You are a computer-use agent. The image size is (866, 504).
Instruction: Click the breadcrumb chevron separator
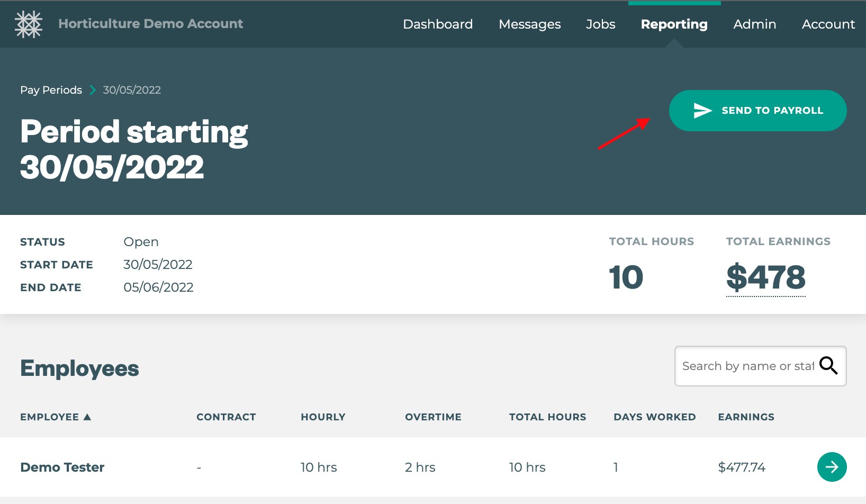[x=93, y=90]
